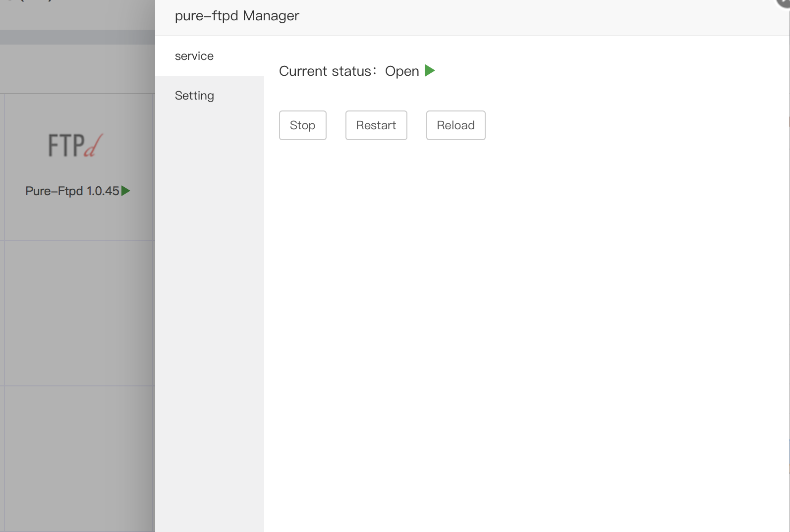This screenshot has height=532, width=790.
Task: Click the FTPd logo in background panel
Action: point(75,146)
